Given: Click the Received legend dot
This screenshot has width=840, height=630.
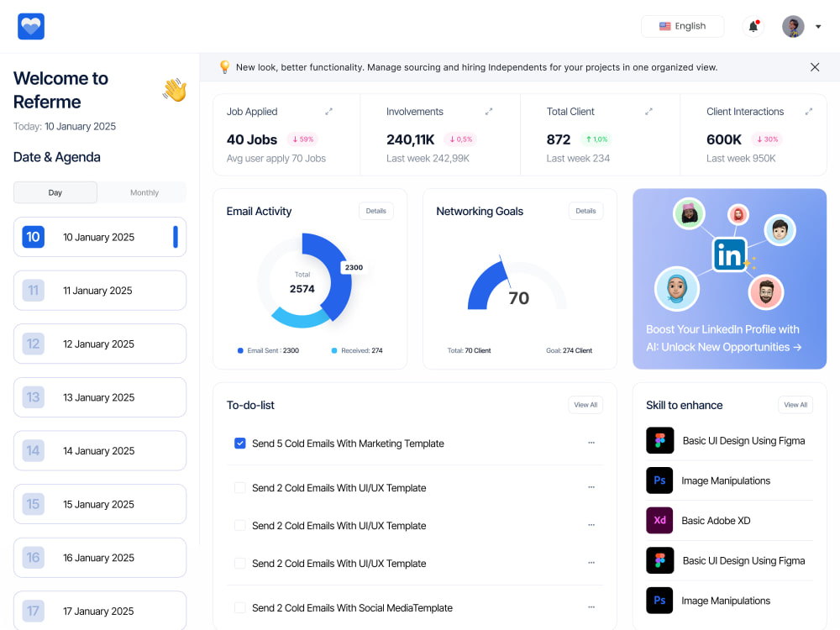Looking at the screenshot, I should coord(334,350).
